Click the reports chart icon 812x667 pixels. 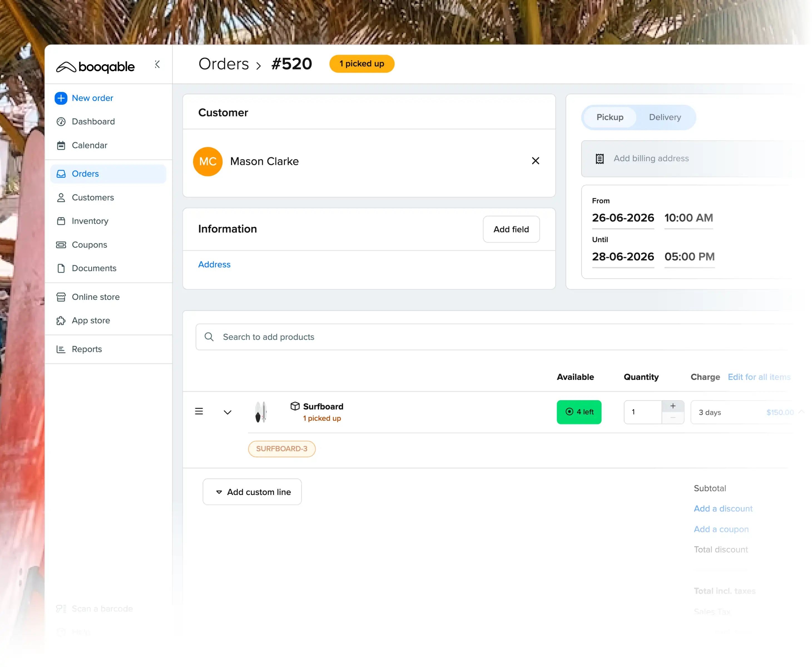[x=61, y=349]
